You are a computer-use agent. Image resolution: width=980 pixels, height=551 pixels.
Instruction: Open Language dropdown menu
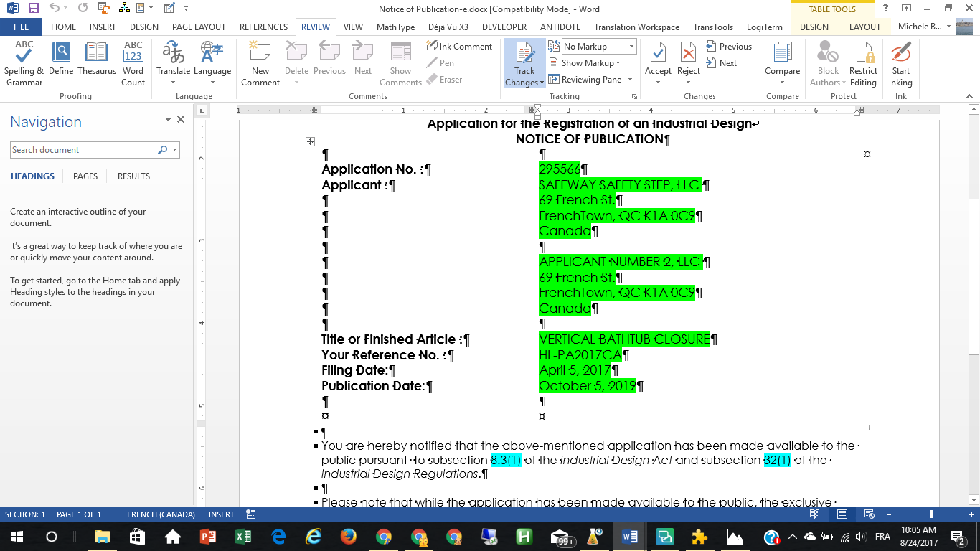pyautogui.click(x=212, y=63)
